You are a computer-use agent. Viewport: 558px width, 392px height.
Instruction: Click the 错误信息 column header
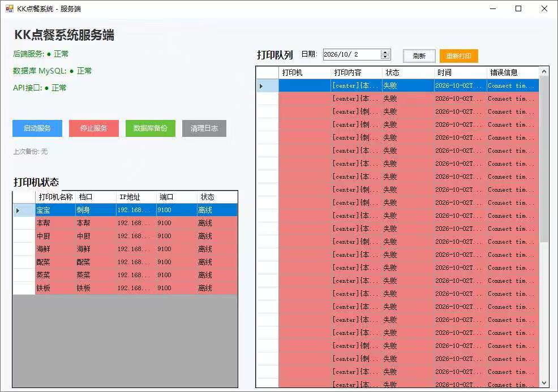point(513,72)
